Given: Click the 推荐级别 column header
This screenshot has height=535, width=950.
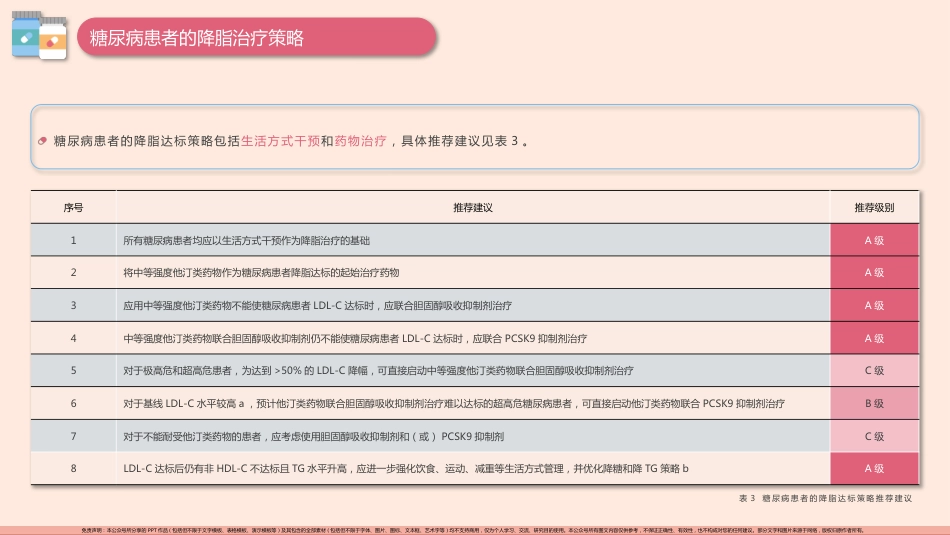Looking at the screenshot, I should tap(874, 207).
